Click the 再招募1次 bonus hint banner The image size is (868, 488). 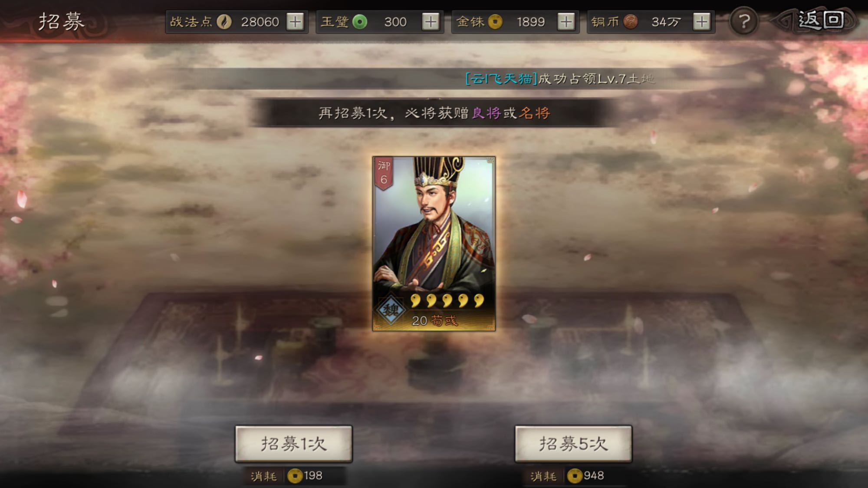434,113
